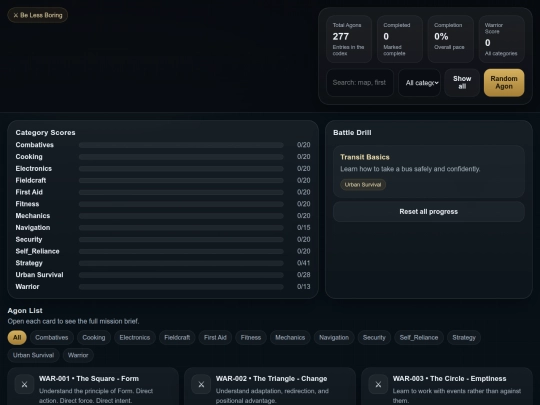The width and height of the screenshot is (540, 405).
Task: Click the Warrior Score stat card
Action: pyautogui.click(x=501, y=39)
